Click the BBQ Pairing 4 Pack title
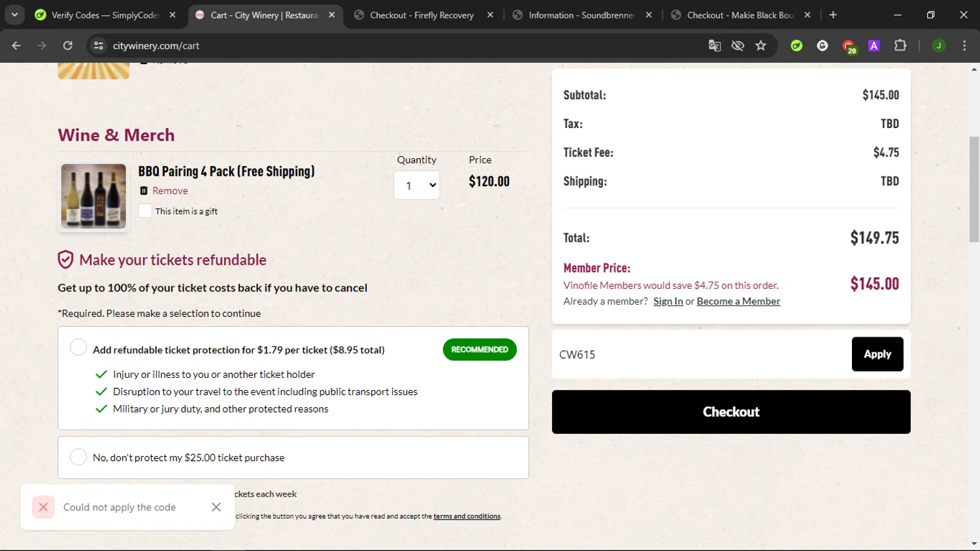 tap(227, 171)
